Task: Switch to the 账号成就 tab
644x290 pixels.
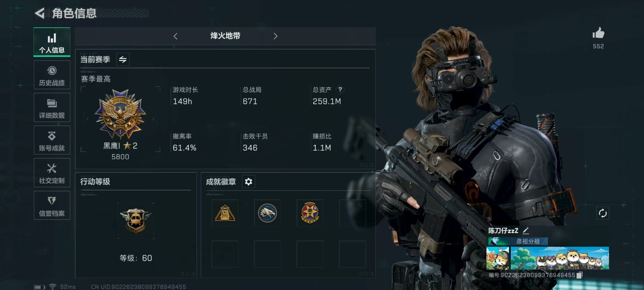Action: pyautogui.click(x=52, y=140)
